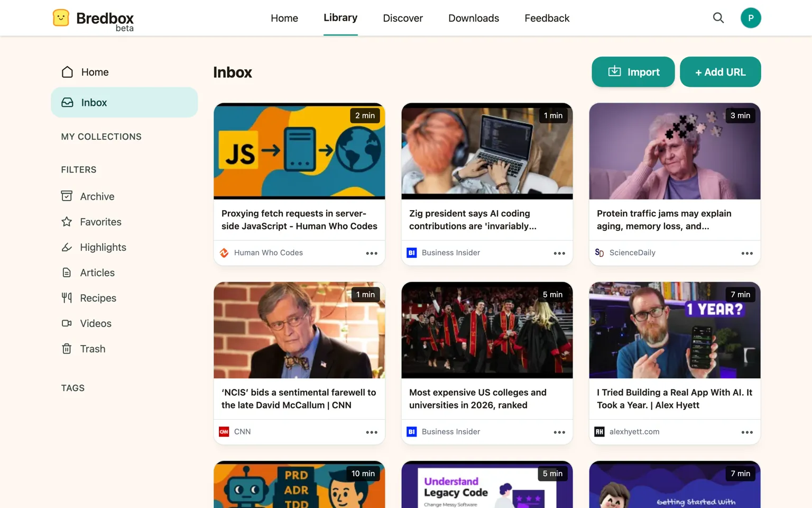This screenshot has width=812, height=508.
Task: Open more options on Alex Hyett card
Action: pyautogui.click(x=747, y=432)
